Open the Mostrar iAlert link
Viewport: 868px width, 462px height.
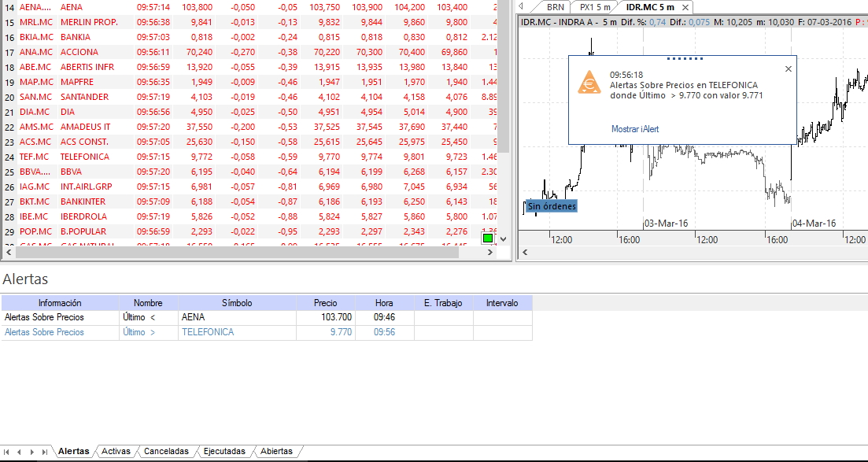tap(635, 129)
